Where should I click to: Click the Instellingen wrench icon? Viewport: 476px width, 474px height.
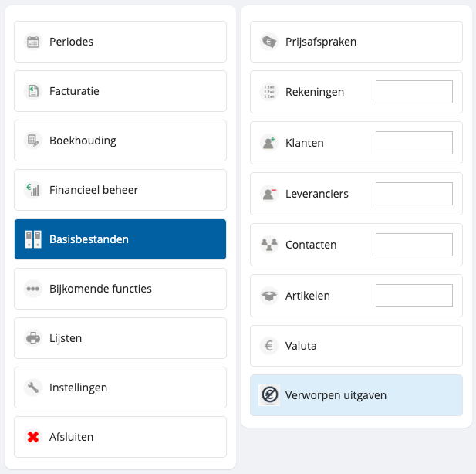(33, 388)
